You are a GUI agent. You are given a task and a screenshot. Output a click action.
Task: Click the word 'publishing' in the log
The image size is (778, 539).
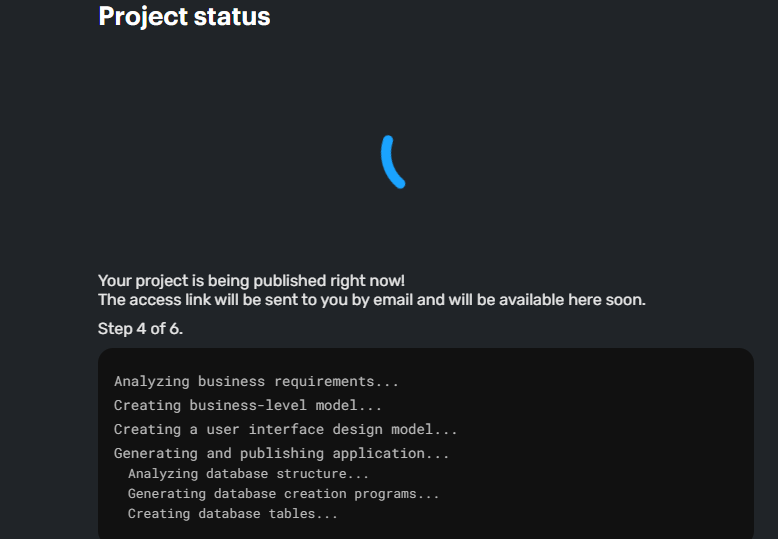click(282, 454)
